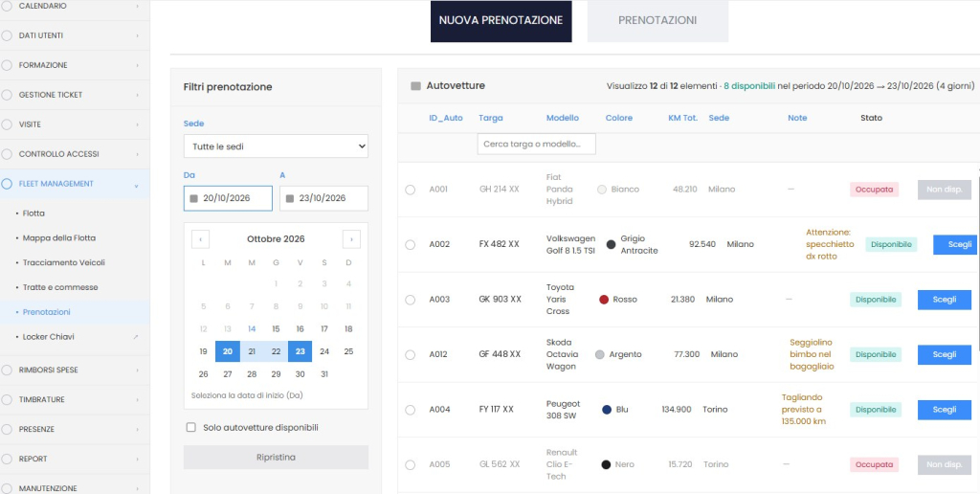980x494 pixels.
Task: Click Scegli for Peugeot 308 SW A004
Action: (x=945, y=410)
